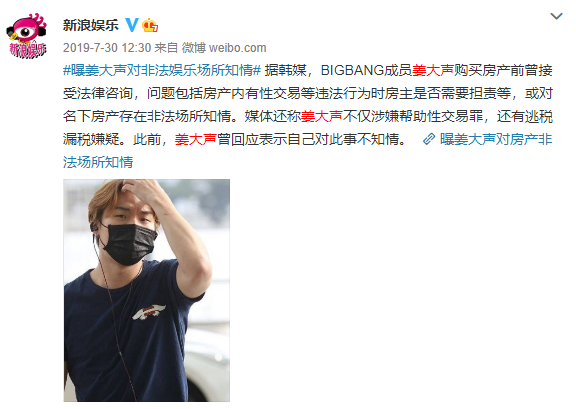Open the 新浪娱乐 profile avatar
The image size is (576, 409).
[27, 36]
